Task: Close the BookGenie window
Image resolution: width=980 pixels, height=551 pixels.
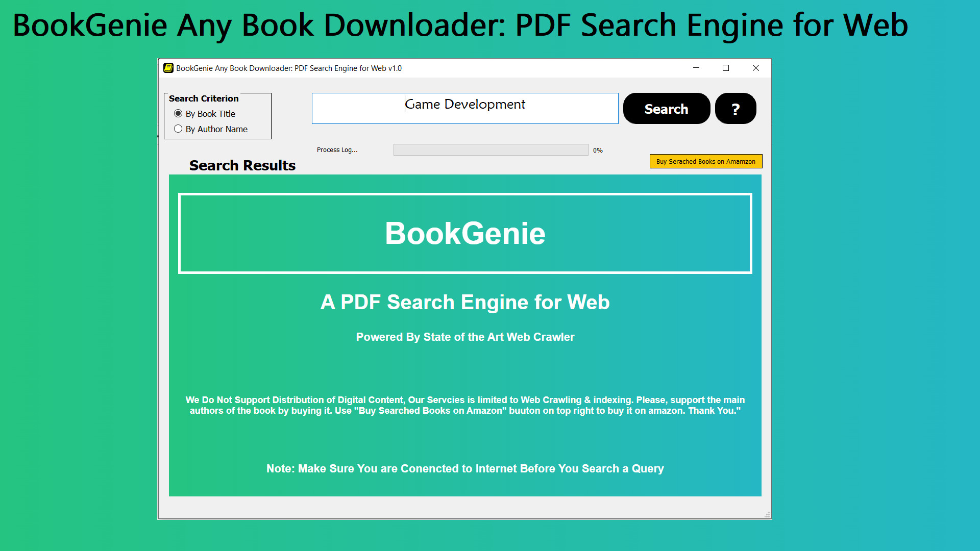Action: [x=756, y=68]
